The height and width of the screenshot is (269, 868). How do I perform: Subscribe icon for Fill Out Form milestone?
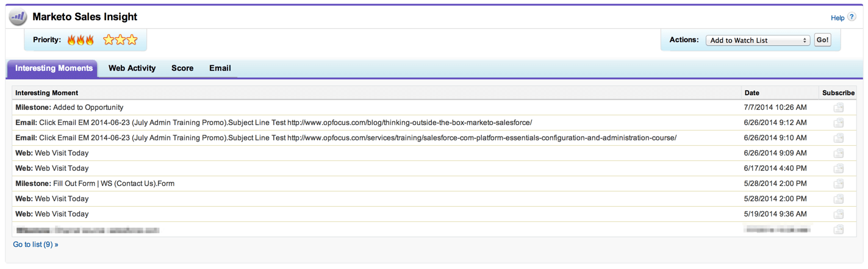click(x=839, y=184)
